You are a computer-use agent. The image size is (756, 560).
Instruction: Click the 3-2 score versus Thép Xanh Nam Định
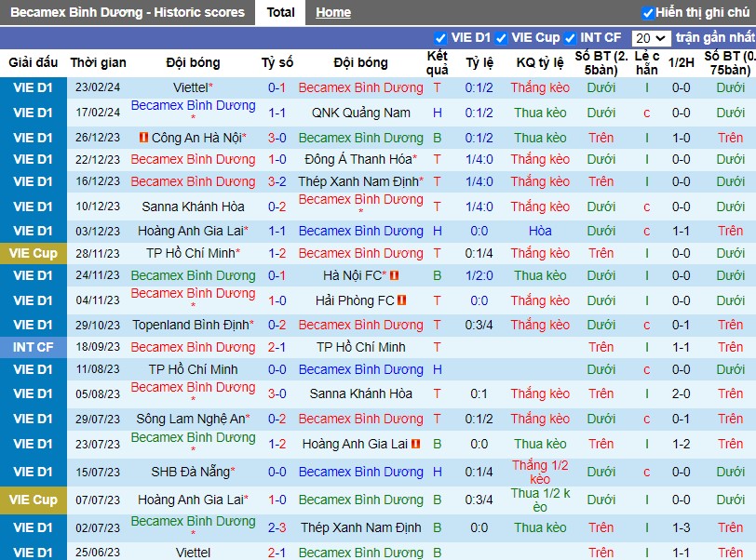click(x=277, y=181)
